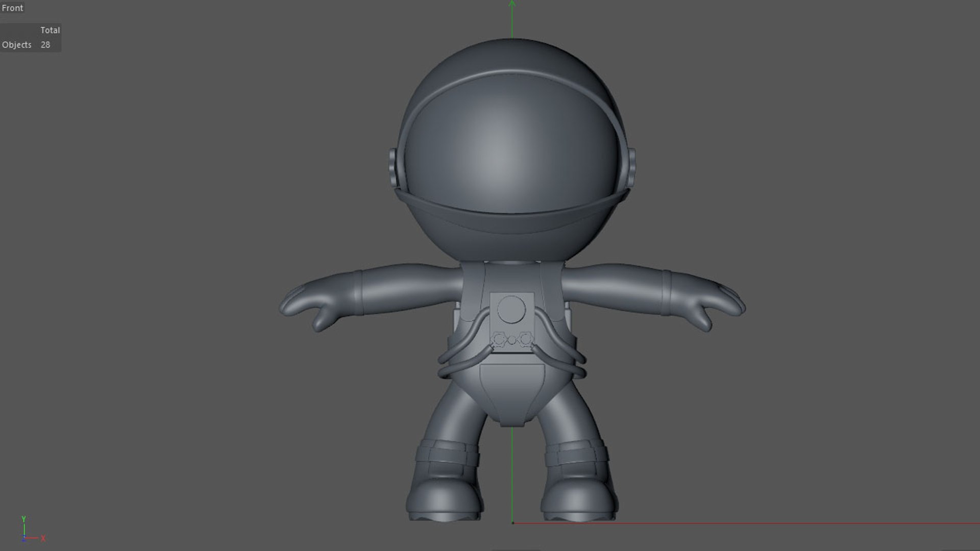Select the boot on the screen-right leg
The width and height of the screenshot is (980, 551).
(x=579, y=490)
